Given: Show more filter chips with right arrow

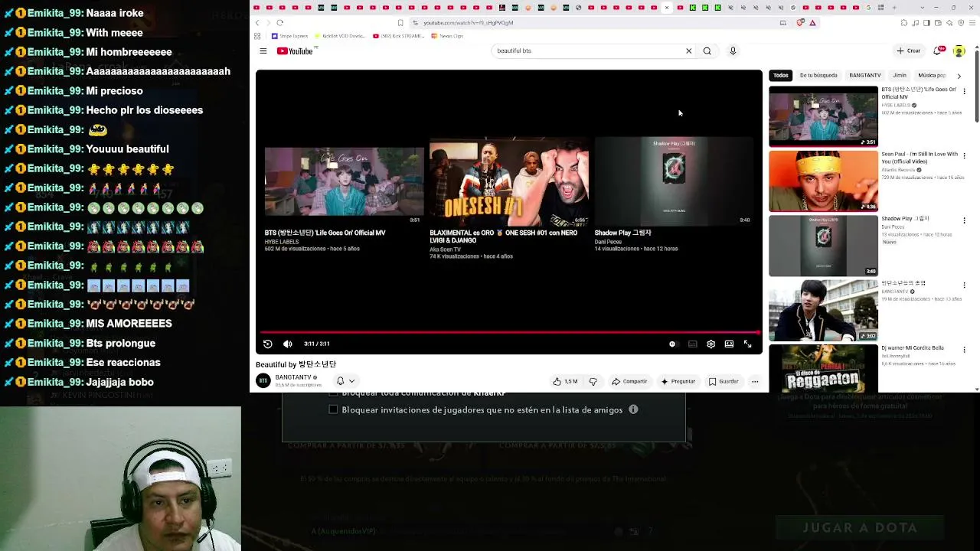Looking at the screenshot, I should click(x=959, y=76).
